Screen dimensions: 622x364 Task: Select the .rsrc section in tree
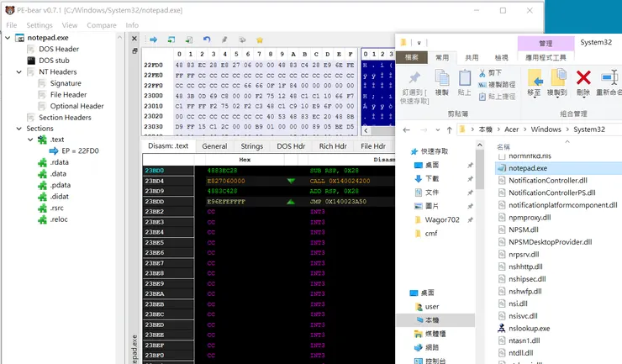[56, 208]
